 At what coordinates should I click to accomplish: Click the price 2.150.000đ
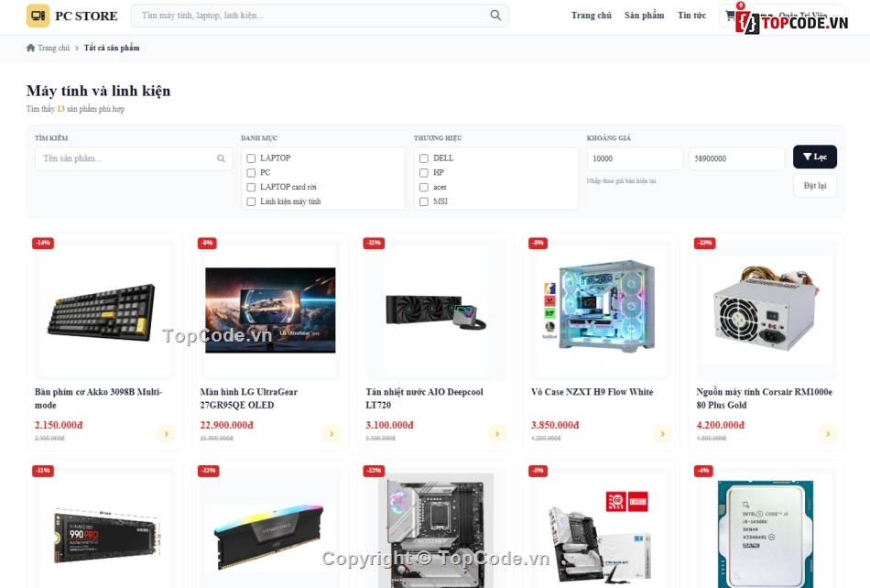59,425
